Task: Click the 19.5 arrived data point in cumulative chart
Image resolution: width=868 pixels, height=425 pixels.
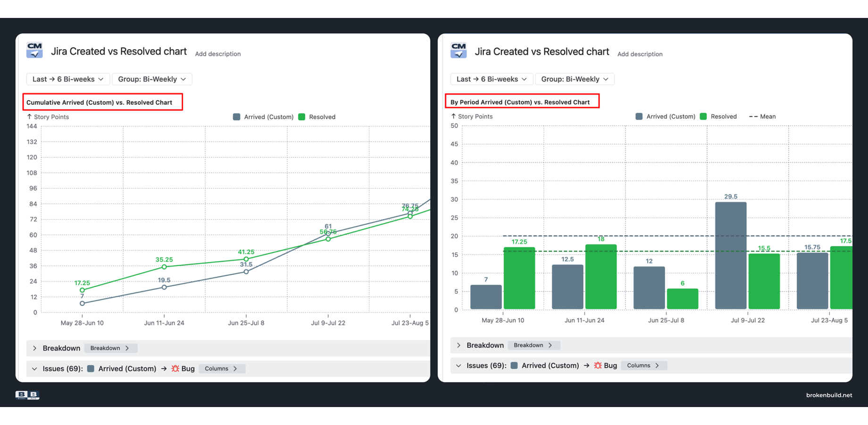Action: click(164, 287)
